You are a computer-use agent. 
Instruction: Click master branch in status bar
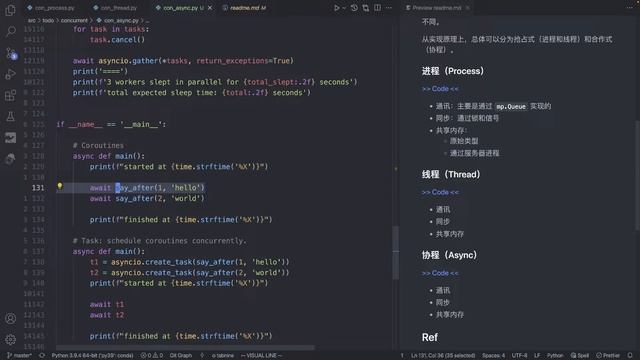(19, 356)
